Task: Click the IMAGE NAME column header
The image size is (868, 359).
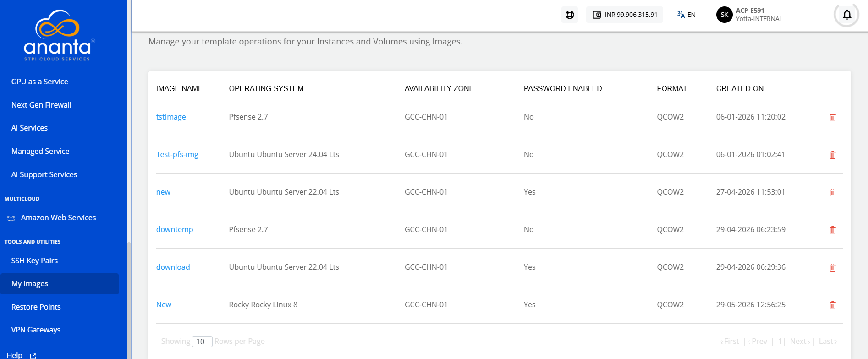Action: (179, 88)
